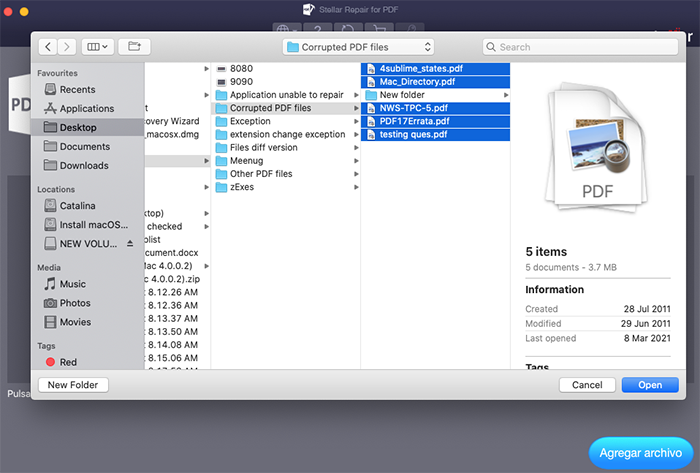This screenshot has width=700, height=473.
Task: Click the PDF preview thumbnail
Action: [x=597, y=150]
